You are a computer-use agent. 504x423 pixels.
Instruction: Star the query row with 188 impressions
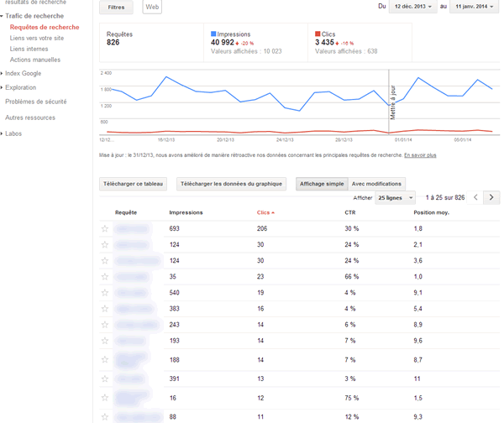click(x=105, y=360)
